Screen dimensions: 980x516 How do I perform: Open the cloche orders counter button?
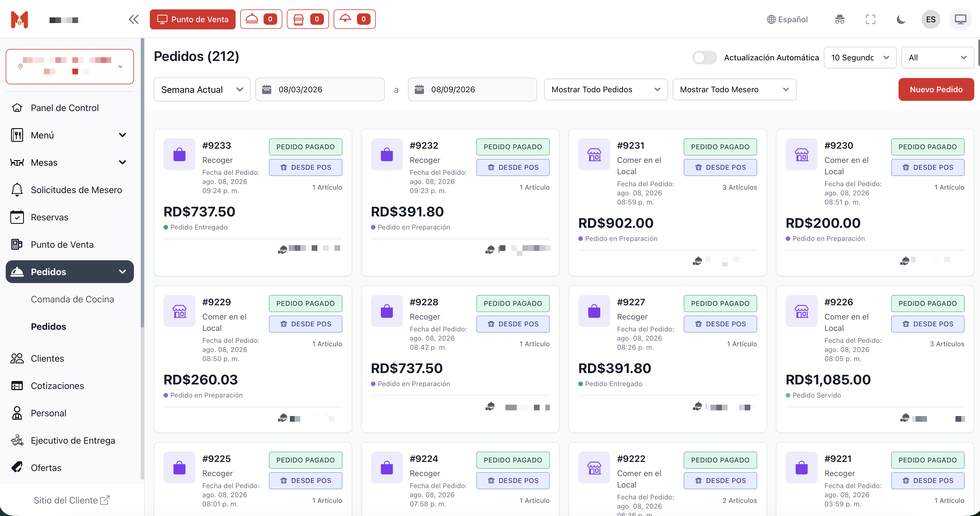[x=261, y=19]
